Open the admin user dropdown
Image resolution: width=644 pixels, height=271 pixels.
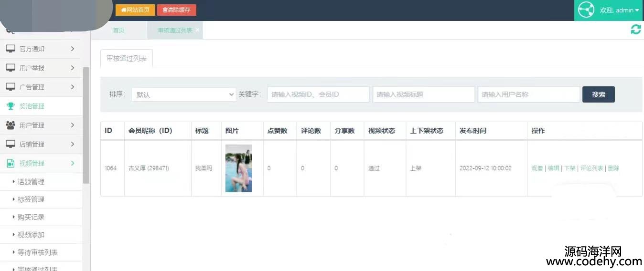619,10
